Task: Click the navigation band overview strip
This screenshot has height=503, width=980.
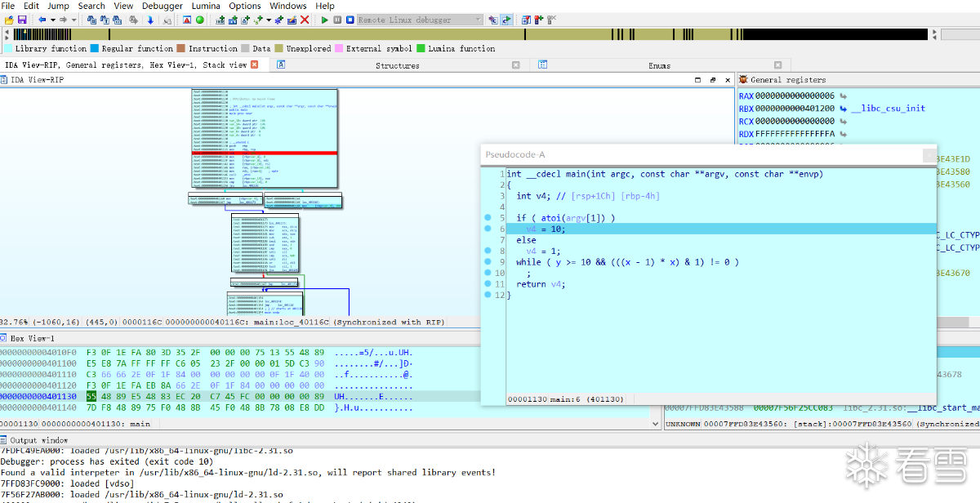Action: pyautogui.click(x=471, y=34)
